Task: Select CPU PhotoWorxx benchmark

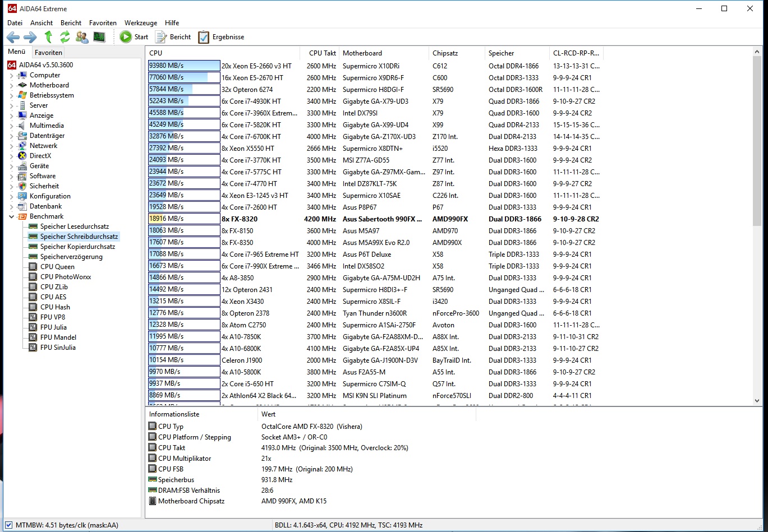Action: tap(66, 277)
